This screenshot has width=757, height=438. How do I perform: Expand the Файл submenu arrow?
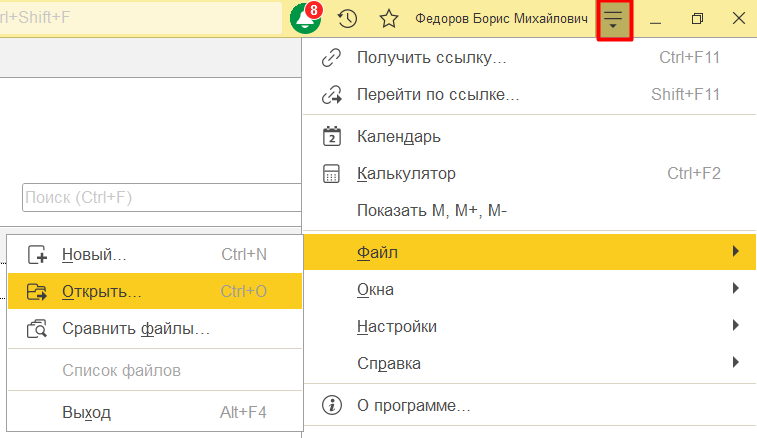[735, 251]
